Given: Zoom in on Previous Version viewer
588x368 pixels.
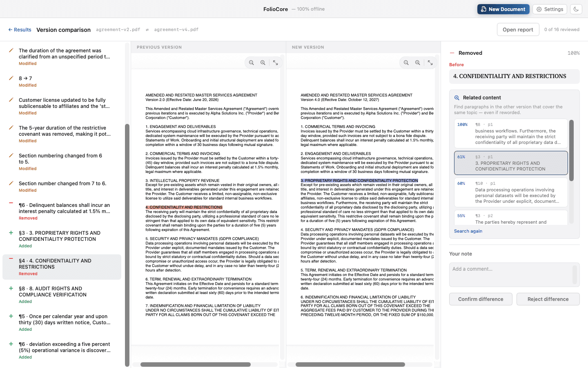Looking at the screenshot, I should coord(263,63).
